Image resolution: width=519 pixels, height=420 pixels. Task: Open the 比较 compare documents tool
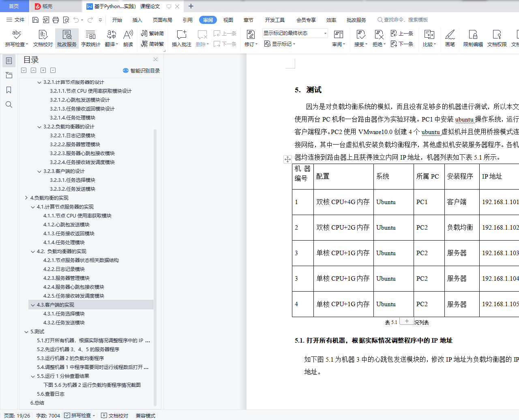[x=429, y=38]
